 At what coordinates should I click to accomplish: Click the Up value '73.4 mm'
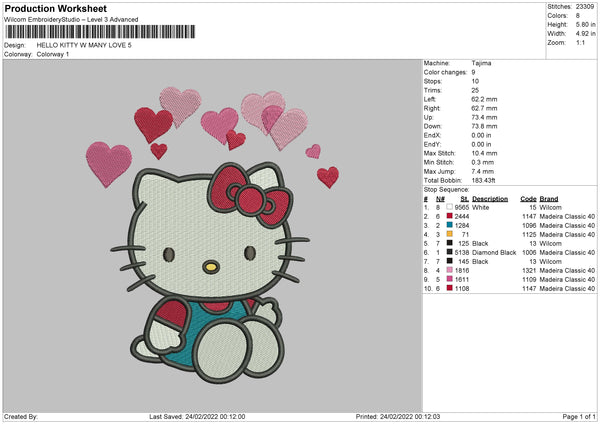[x=484, y=117]
